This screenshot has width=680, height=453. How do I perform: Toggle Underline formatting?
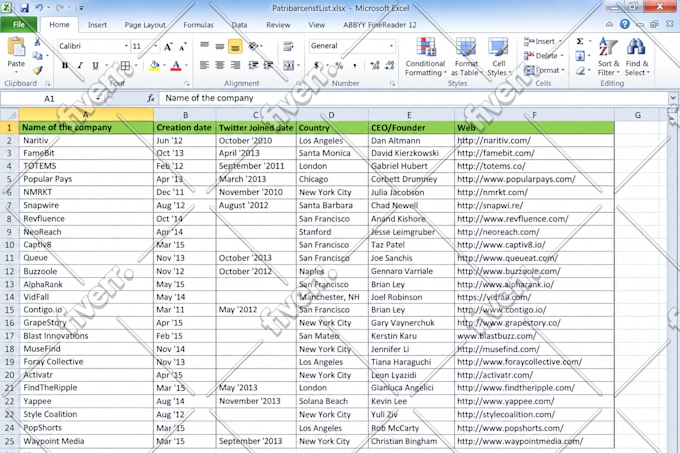[x=95, y=65]
